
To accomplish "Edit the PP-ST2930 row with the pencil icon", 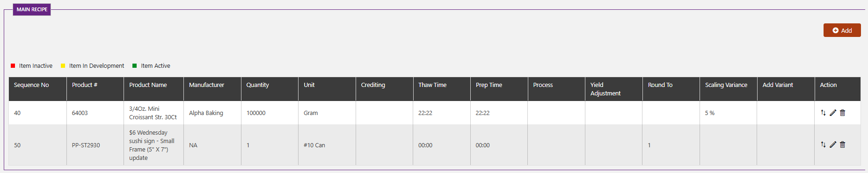I will 833,144.
